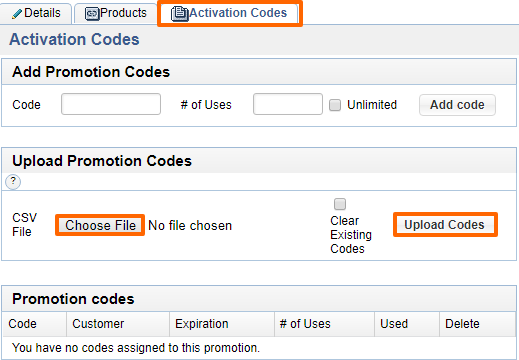Click the pencil icon on Details tab
Image resolution: width=519 pixels, height=360 pixels.
(x=17, y=14)
